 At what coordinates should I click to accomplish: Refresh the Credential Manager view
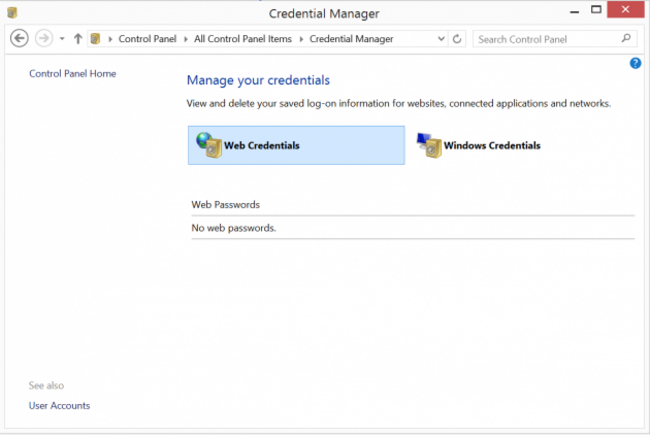click(457, 39)
